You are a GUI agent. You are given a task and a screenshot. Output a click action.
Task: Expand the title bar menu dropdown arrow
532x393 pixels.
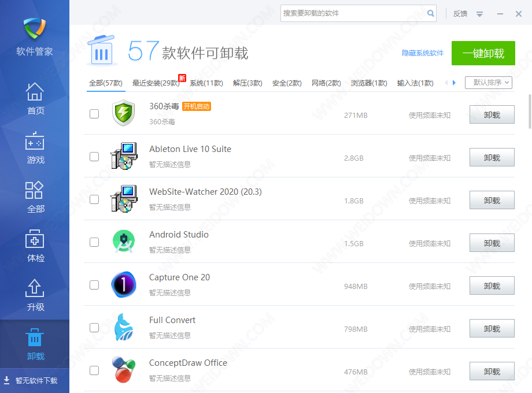tap(479, 14)
